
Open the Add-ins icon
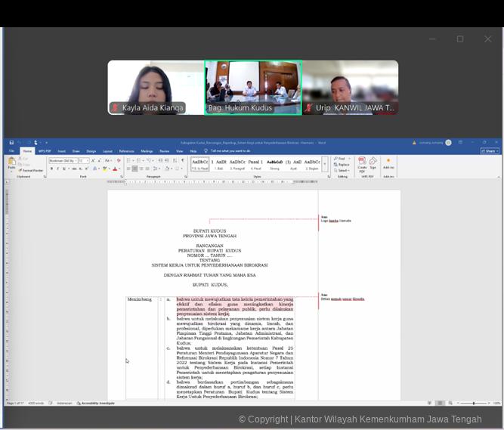[x=388, y=163]
